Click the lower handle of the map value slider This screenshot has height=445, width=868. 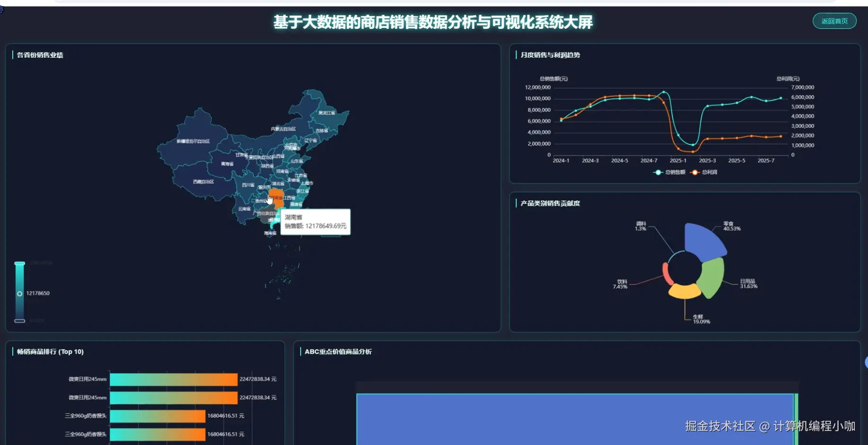click(19, 321)
